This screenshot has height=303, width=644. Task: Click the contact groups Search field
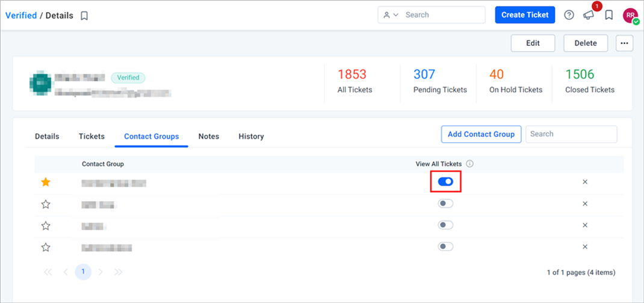pyautogui.click(x=571, y=134)
